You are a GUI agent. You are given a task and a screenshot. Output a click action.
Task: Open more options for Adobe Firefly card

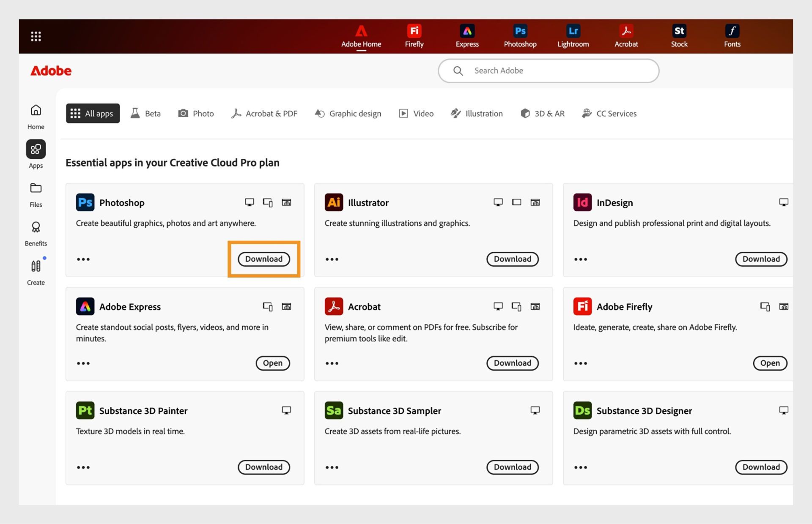pos(581,363)
